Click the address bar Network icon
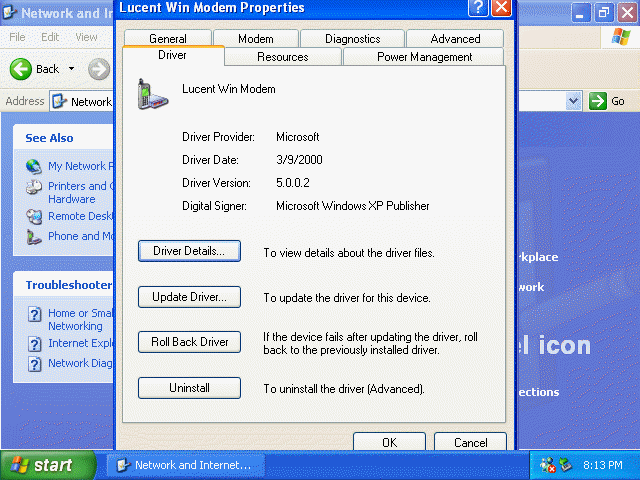 (60, 101)
